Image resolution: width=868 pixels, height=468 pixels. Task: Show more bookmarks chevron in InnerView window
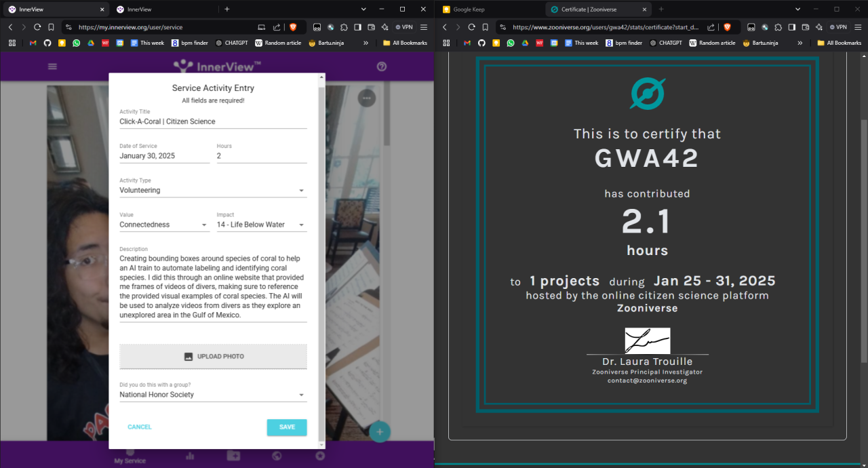pyautogui.click(x=366, y=43)
